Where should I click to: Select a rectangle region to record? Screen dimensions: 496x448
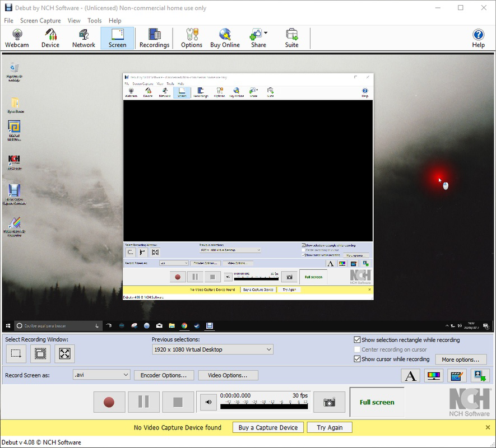tap(16, 353)
